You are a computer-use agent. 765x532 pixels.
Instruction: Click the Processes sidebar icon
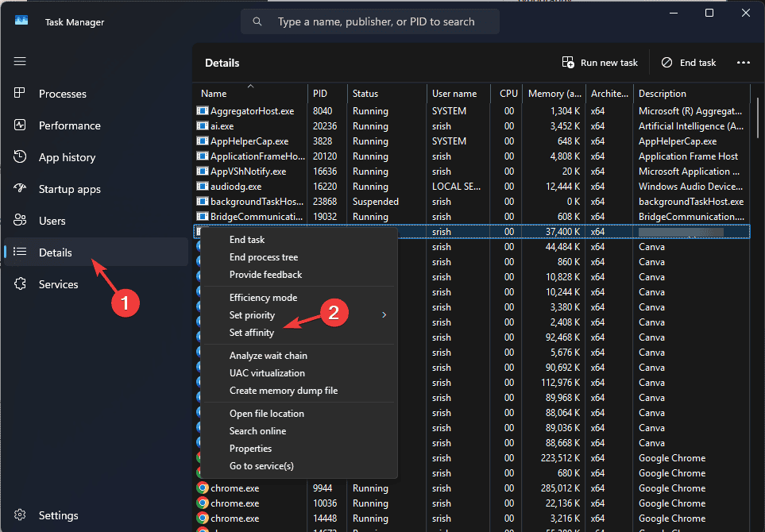pos(20,93)
